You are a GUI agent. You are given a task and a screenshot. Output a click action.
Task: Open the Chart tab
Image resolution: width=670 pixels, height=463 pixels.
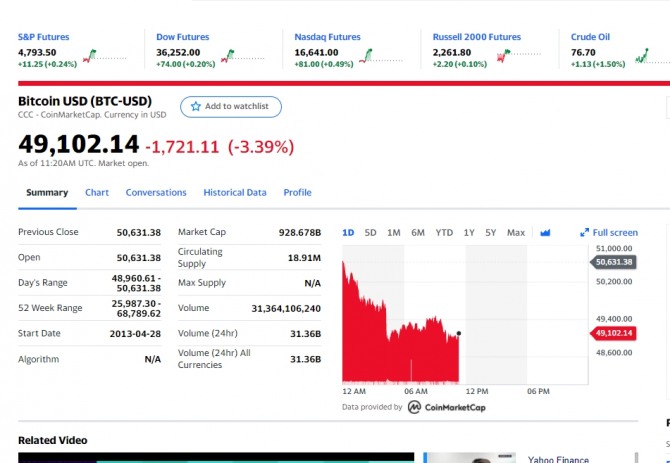coord(97,192)
